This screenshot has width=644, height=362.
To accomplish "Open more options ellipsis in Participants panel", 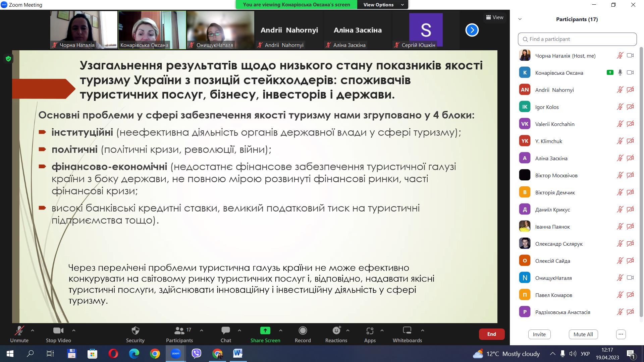I will [621, 334].
